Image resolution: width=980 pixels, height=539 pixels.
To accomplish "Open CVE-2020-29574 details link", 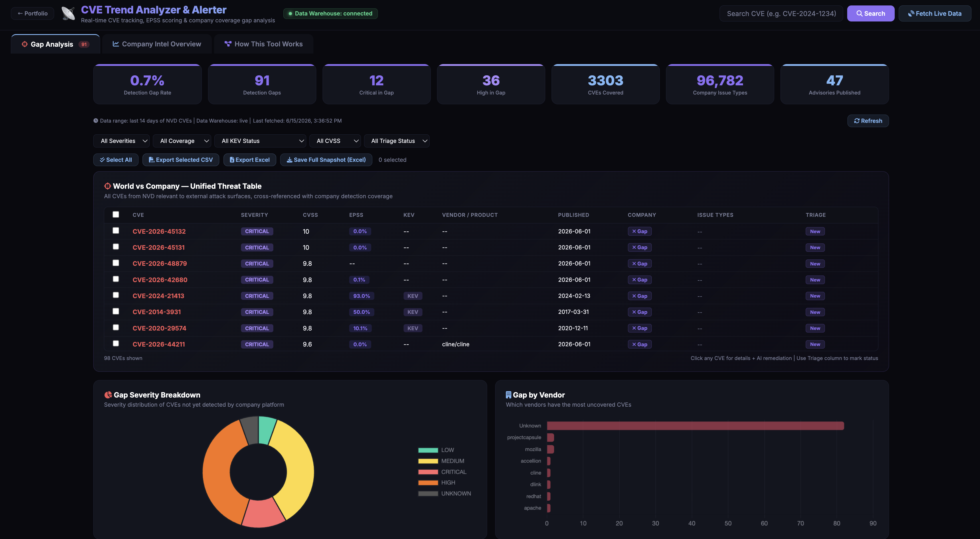I will click(x=159, y=328).
